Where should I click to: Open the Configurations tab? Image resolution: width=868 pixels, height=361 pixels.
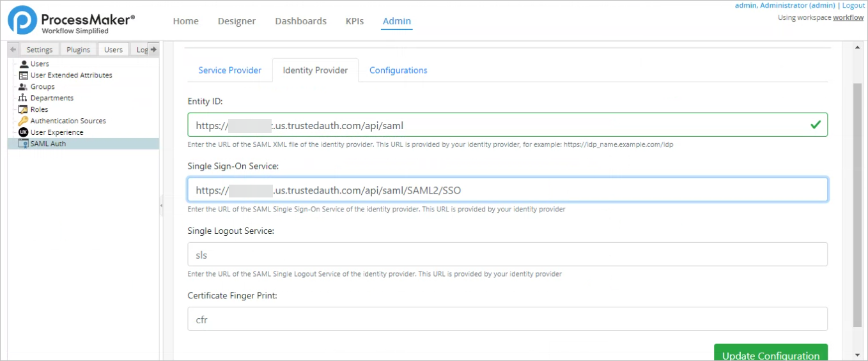pos(398,70)
